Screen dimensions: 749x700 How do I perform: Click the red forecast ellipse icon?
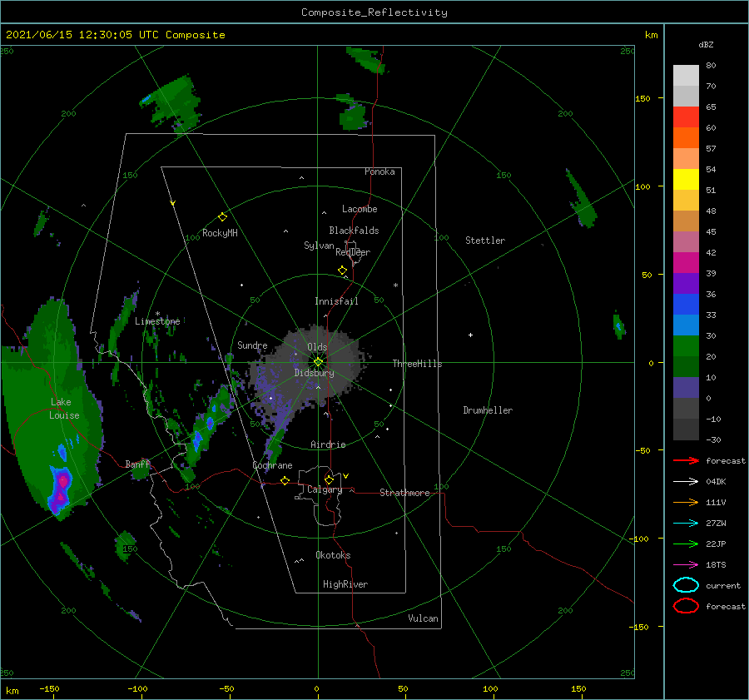point(686,606)
